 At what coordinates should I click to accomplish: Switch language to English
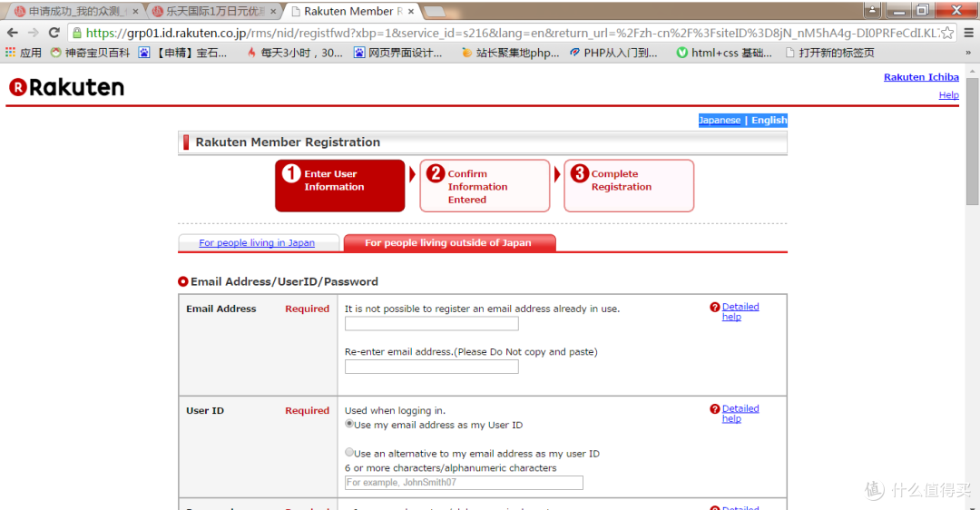point(769,120)
